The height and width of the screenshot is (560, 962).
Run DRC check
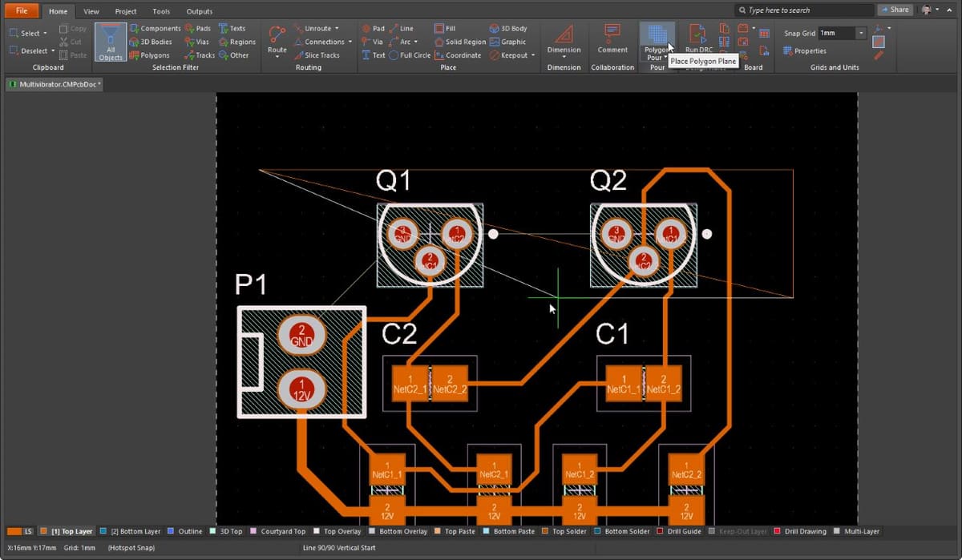coord(698,38)
